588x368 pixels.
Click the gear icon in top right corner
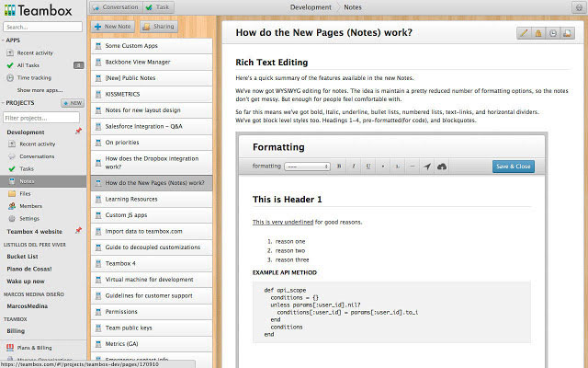(x=579, y=7)
